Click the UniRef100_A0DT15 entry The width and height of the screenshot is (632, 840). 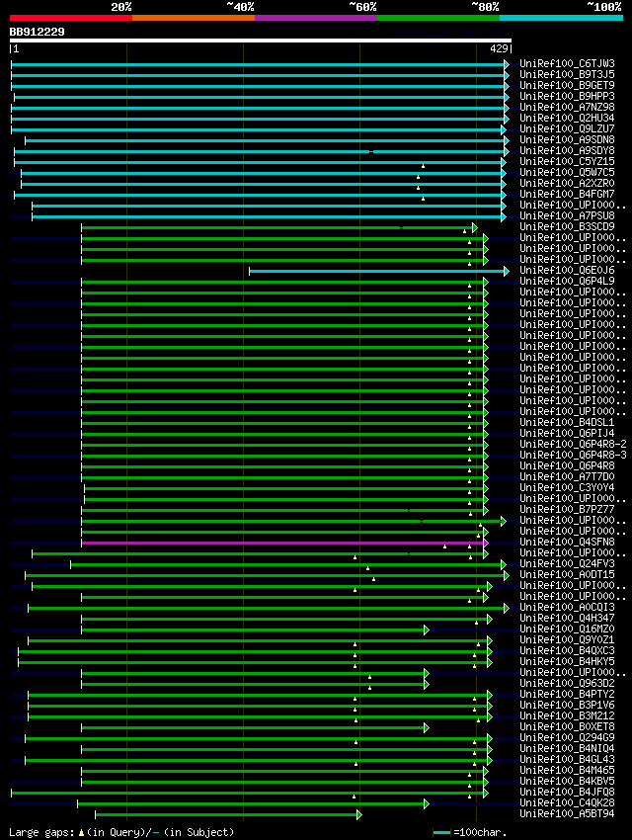(567, 574)
